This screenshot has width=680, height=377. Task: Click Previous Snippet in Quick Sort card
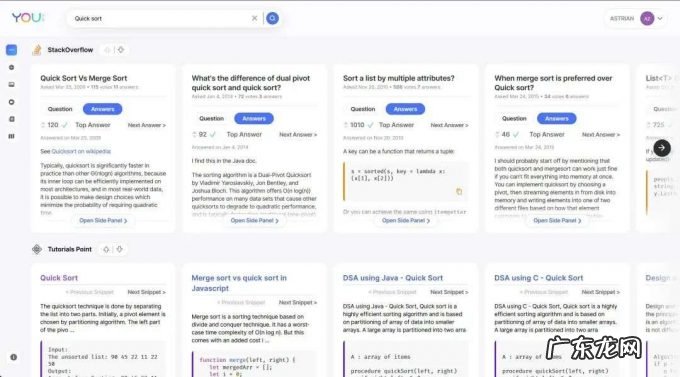(89, 292)
